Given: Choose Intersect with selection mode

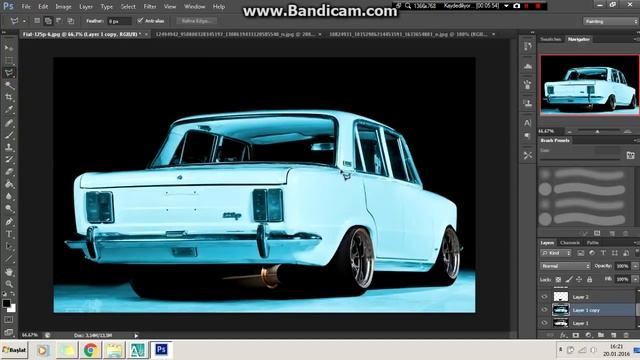Looking at the screenshot, I should pyautogui.click(x=70, y=21).
